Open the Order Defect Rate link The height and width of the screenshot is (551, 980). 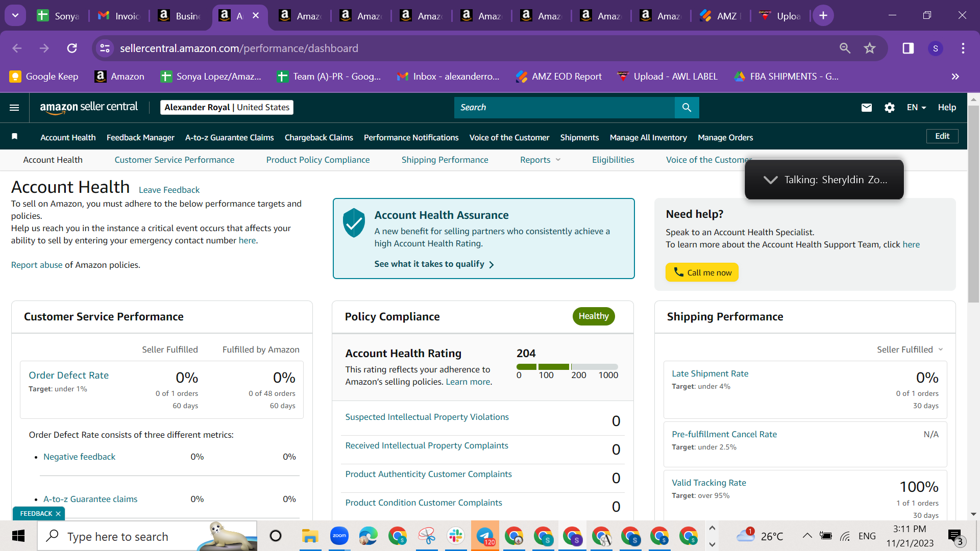point(69,375)
